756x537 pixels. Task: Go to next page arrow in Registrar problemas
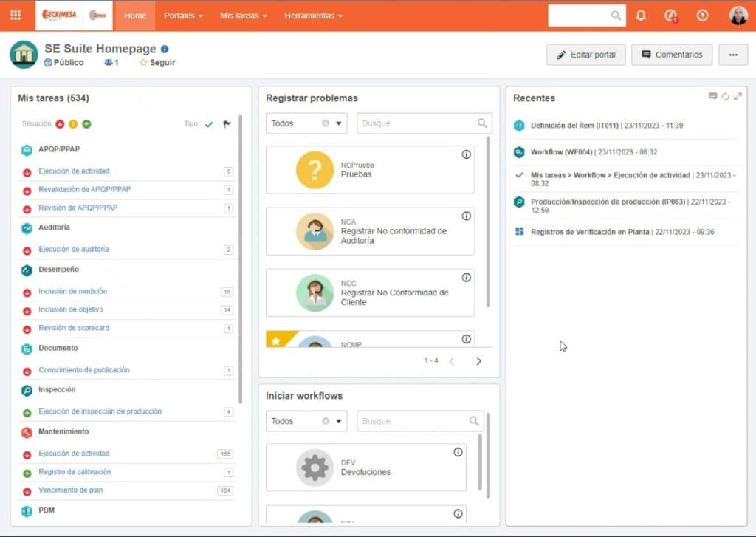pos(478,361)
